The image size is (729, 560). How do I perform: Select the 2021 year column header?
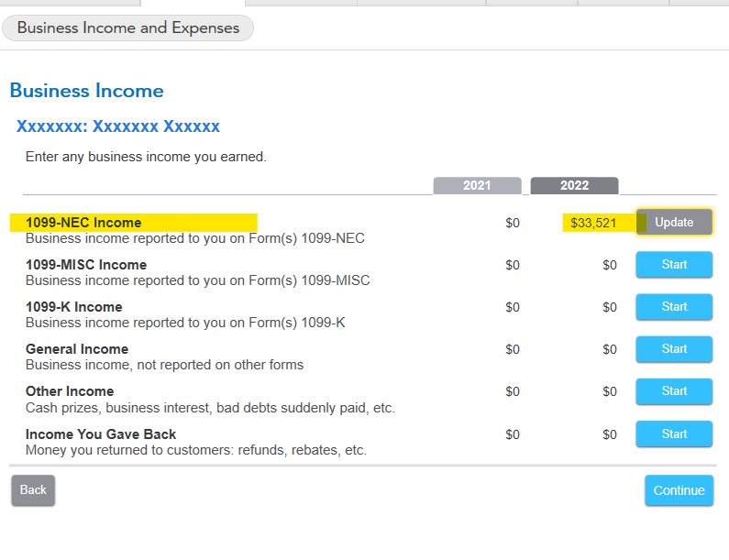(477, 185)
